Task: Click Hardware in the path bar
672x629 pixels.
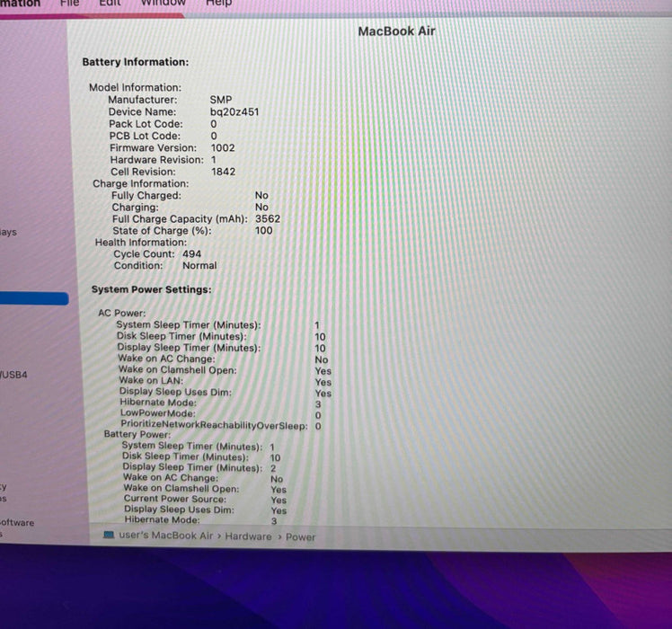Action: point(248,536)
